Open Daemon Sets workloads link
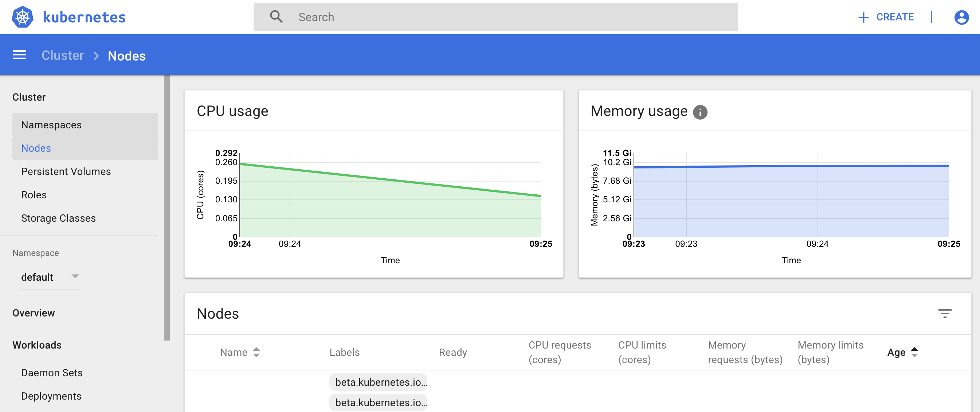This screenshot has width=980, height=412. tap(52, 373)
